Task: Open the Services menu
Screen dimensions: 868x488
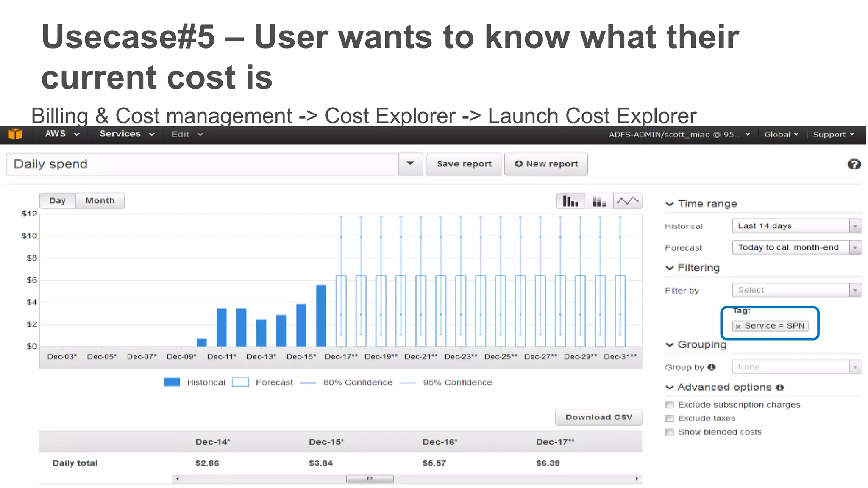Action: tap(127, 134)
